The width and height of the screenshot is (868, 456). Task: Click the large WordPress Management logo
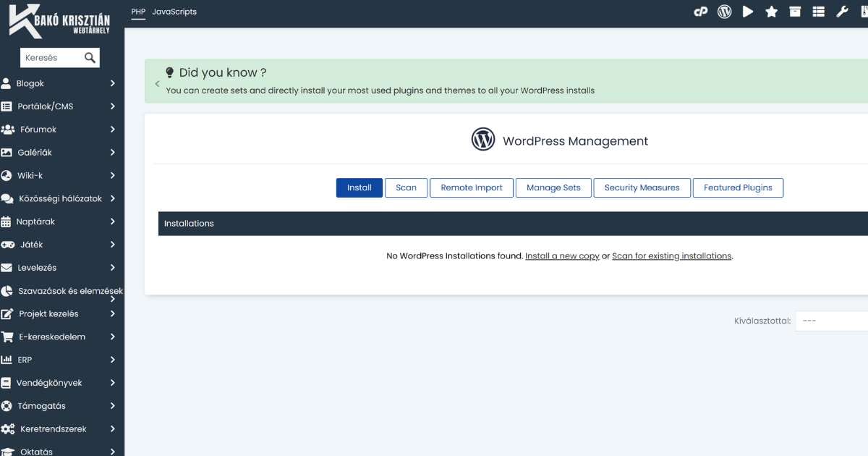tap(483, 139)
